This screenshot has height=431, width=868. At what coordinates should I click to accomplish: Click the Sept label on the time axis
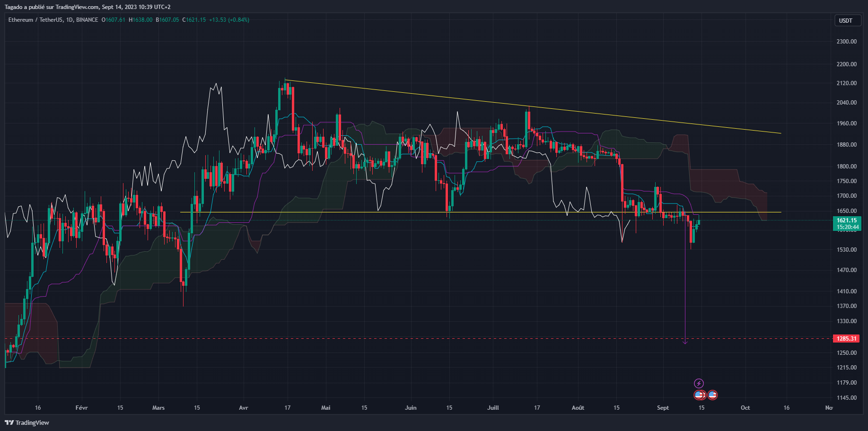tap(663, 407)
